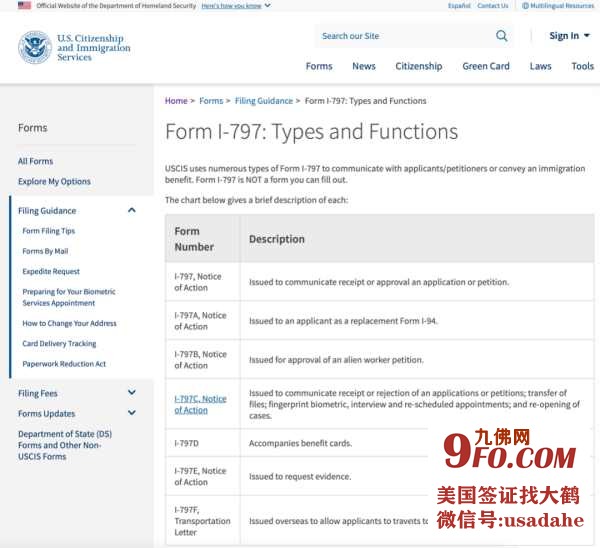Open Paperwork Reduction Act link
The width and height of the screenshot is (600, 548).
click(x=64, y=364)
